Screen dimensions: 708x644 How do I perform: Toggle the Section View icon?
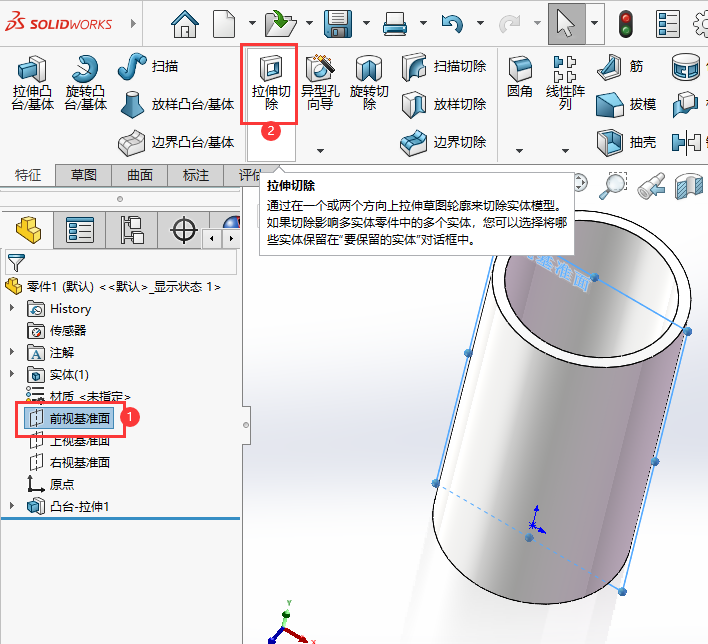pyautogui.click(x=689, y=185)
